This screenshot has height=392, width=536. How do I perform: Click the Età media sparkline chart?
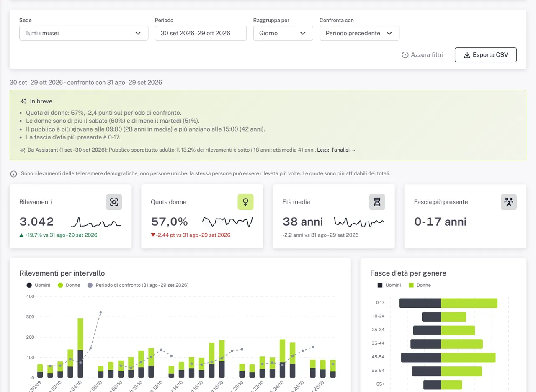click(359, 222)
